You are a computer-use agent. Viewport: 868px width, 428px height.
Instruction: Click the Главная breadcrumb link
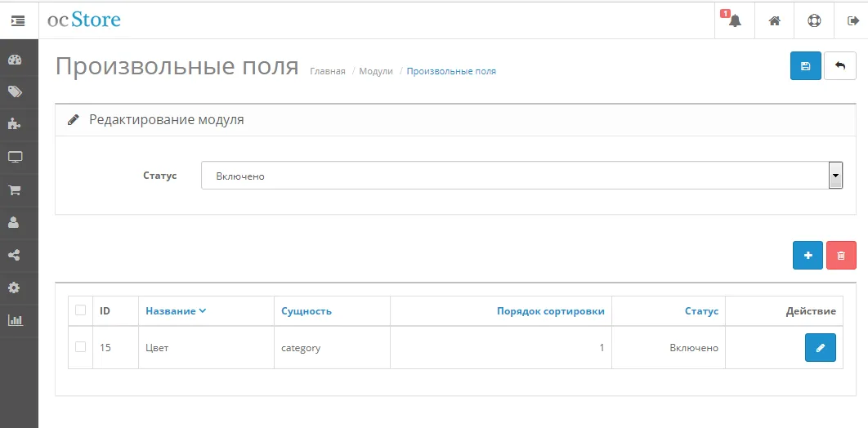(328, 72)
